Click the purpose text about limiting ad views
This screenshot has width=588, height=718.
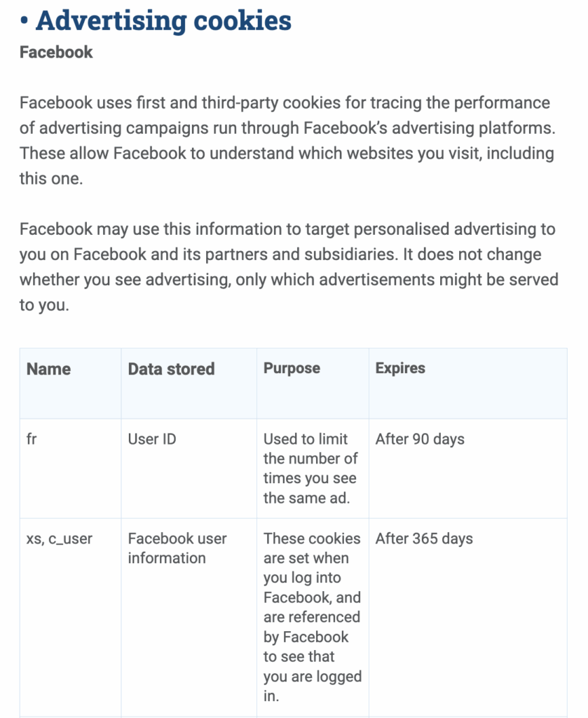click(310, 468)
